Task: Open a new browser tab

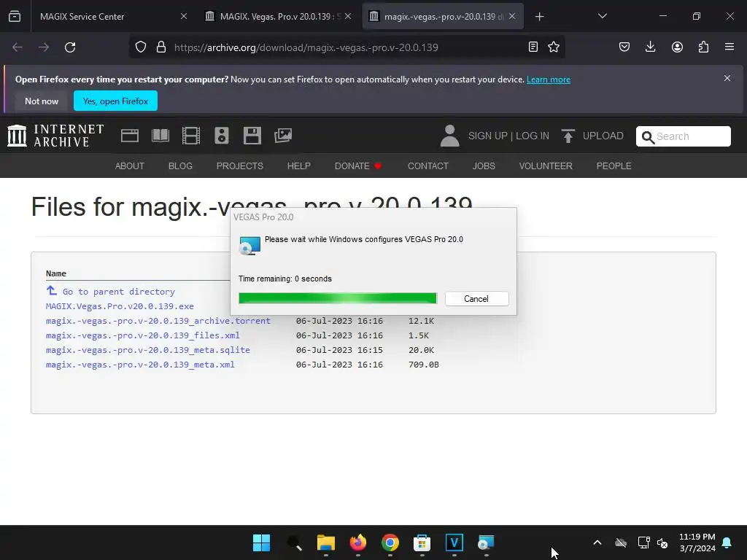Action: click(539, 17)
